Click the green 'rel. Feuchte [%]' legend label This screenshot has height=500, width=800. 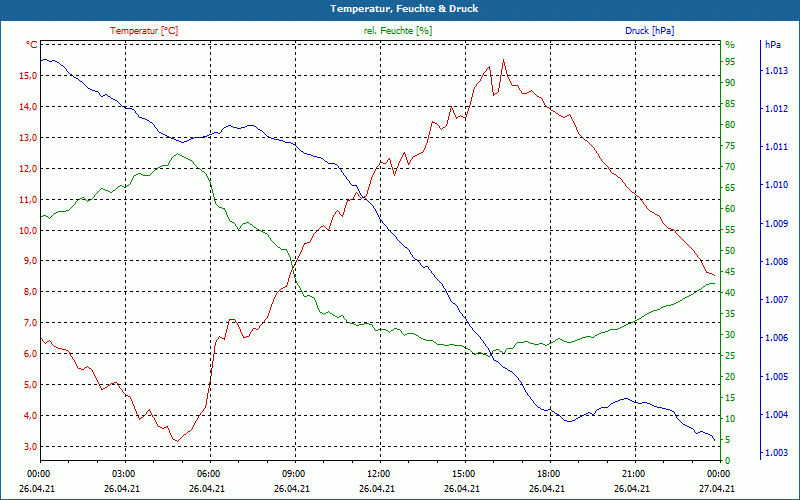tap(397, 31)
